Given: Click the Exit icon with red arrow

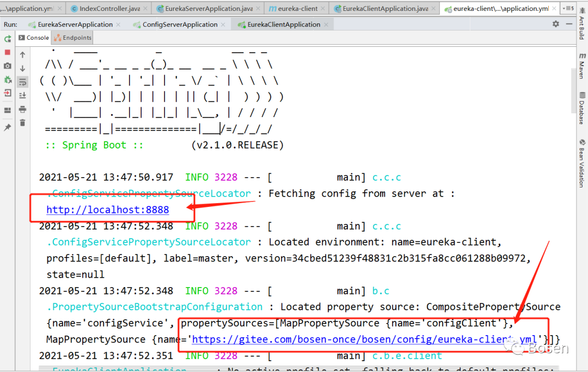Looking at the screenshot, I should point(8,93).
